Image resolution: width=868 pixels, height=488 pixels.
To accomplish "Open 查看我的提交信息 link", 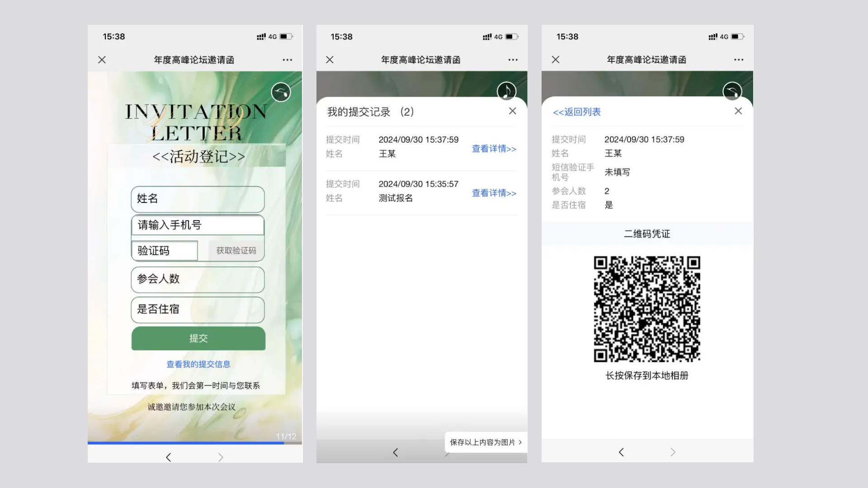I will pos(198,364).
